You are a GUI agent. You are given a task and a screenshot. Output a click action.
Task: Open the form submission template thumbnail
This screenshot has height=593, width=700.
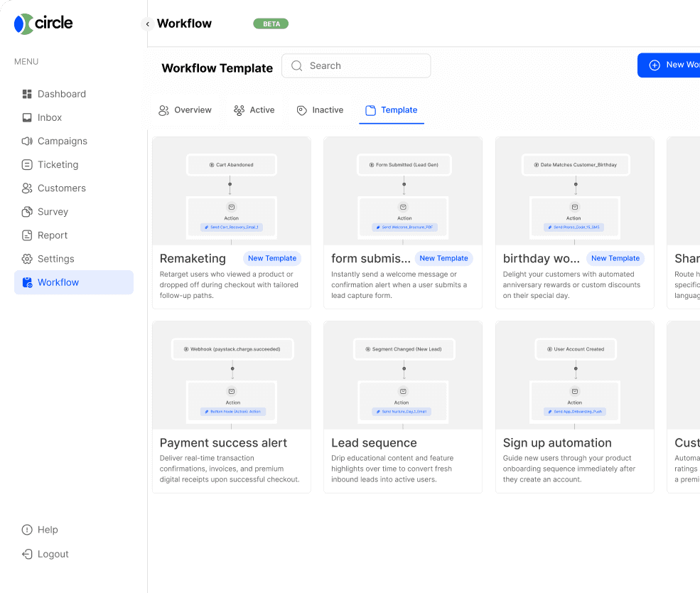[403, 191]
